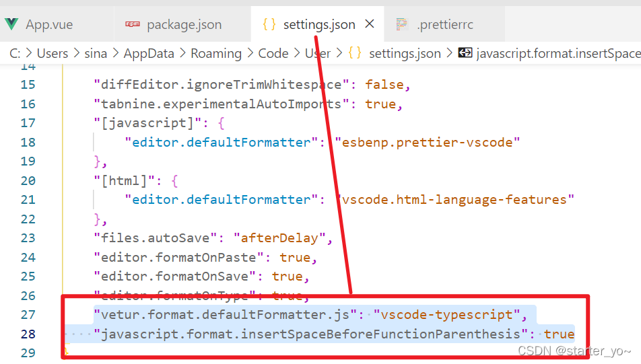Click line number 17 in gutter

(28, 123)
